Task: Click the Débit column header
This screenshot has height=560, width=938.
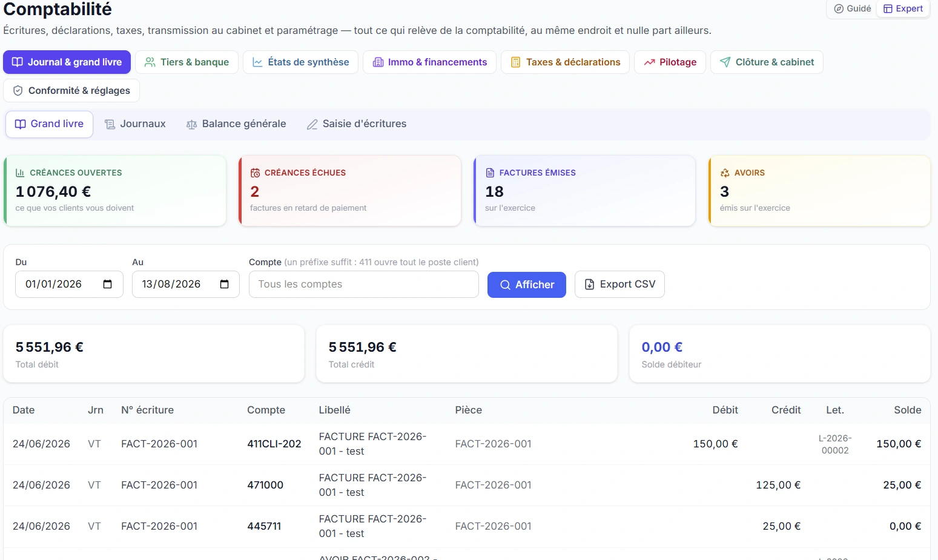Action: [x=725, y=410]
